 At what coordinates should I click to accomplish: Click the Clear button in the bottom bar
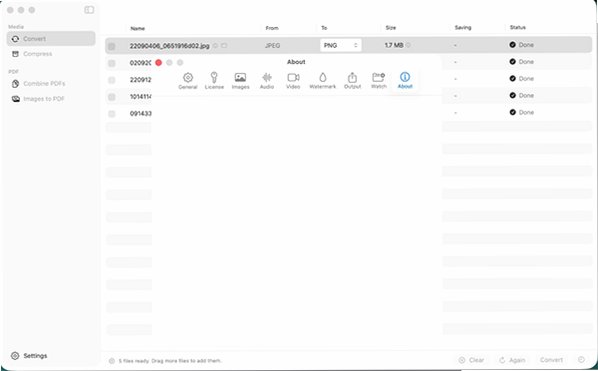coord(471,360)
